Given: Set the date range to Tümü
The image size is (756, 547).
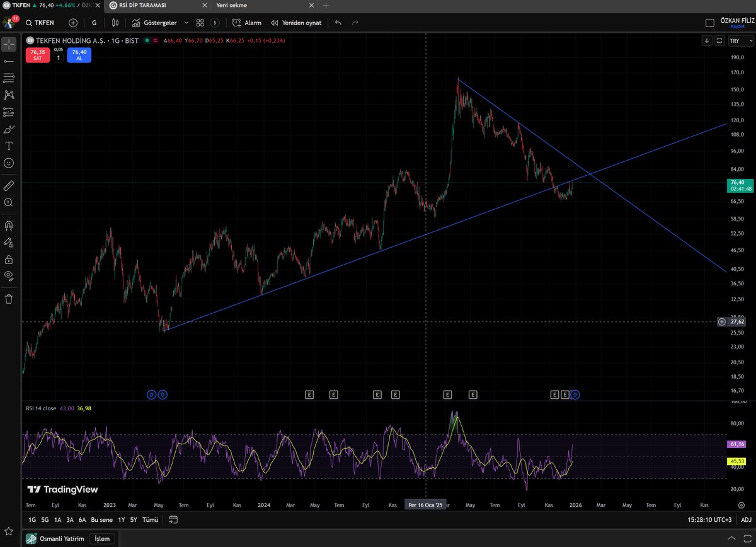Looking at the screenshot, I should click(150, 520).
